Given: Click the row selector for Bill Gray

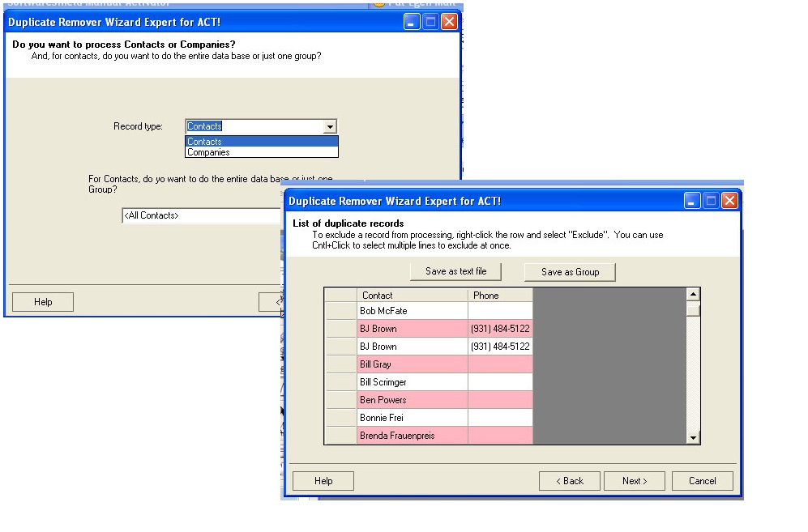Looking at the screenshot, I should point(341,364).
